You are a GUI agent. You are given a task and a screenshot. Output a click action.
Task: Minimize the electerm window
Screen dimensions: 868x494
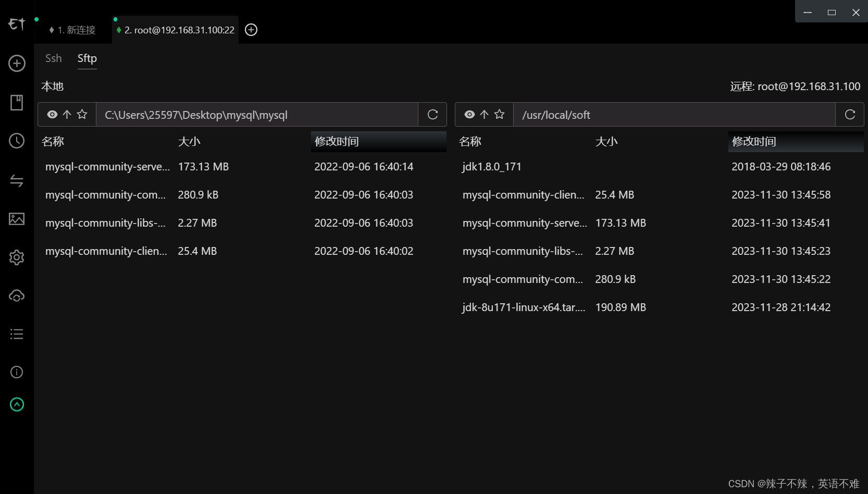coord(808,13)
